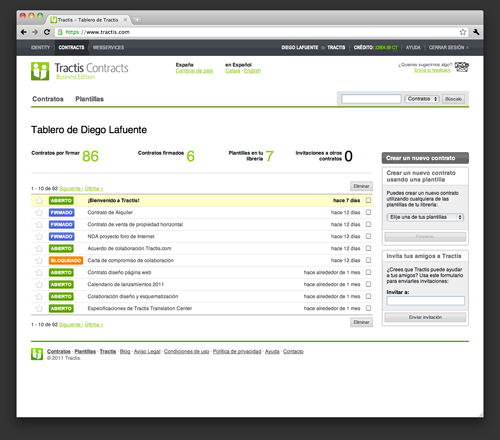Image resolution: width=500 pixels, height=440 pixels.
Task: Star Contrato de venta de propiedad horizontal
Action: [39, 224]
